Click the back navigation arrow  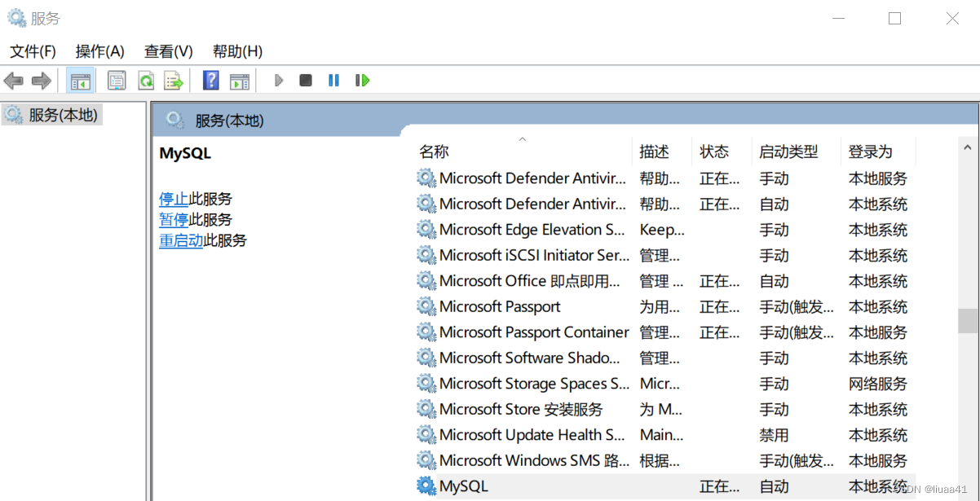click(x=13, y=80)
